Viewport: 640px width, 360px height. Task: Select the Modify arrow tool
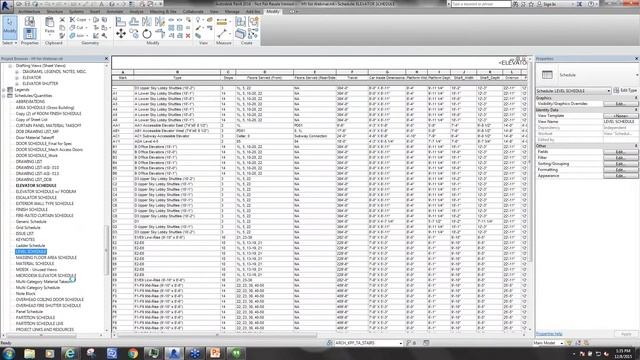pos(9,27)
